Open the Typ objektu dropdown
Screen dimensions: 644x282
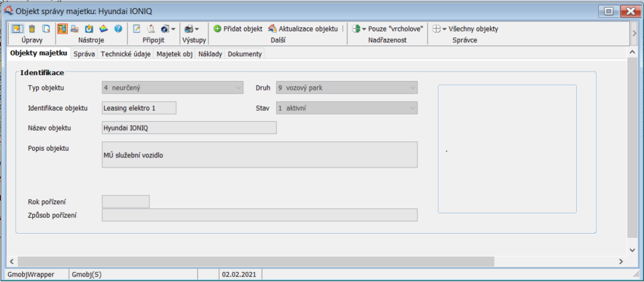[x=239, y=88]
